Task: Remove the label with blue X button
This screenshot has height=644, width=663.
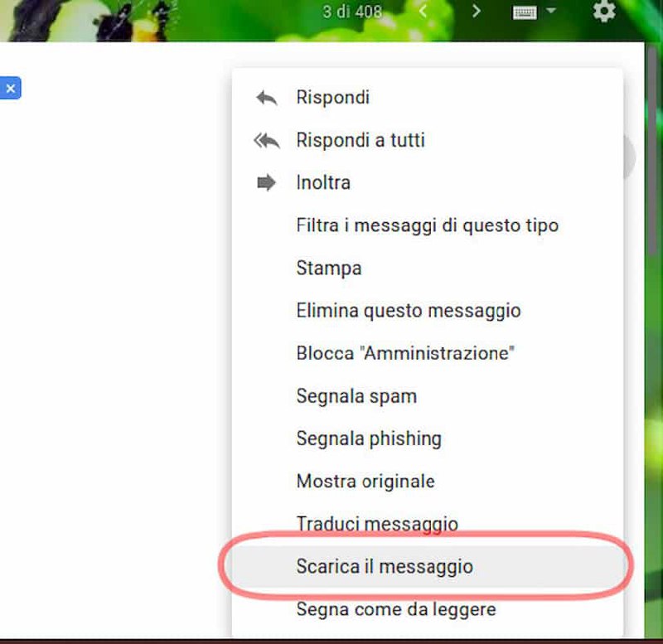Action: pos(10,88)
